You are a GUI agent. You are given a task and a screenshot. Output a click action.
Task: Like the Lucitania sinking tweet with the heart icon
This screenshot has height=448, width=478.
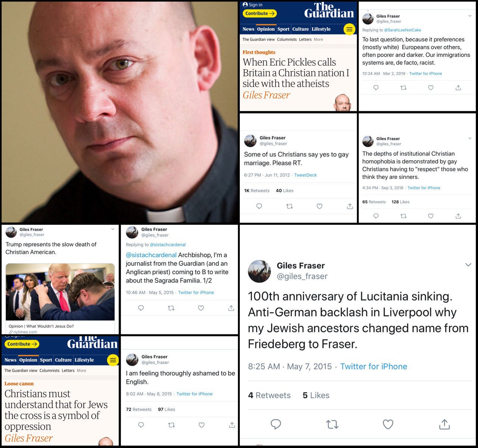[x=388, y=424]
